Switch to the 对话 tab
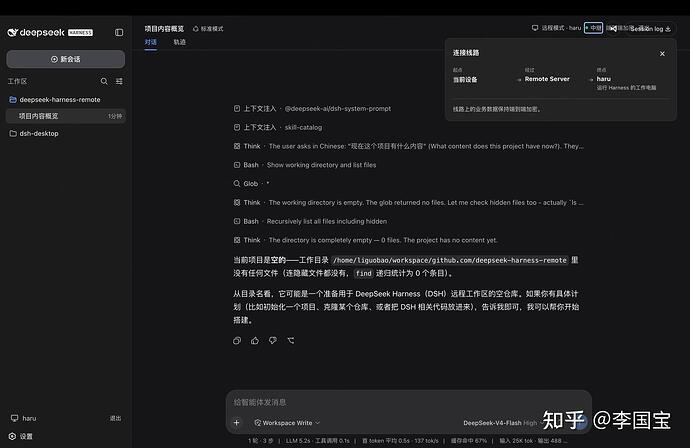Screen dimensions: 690x448 pos(150,42)
